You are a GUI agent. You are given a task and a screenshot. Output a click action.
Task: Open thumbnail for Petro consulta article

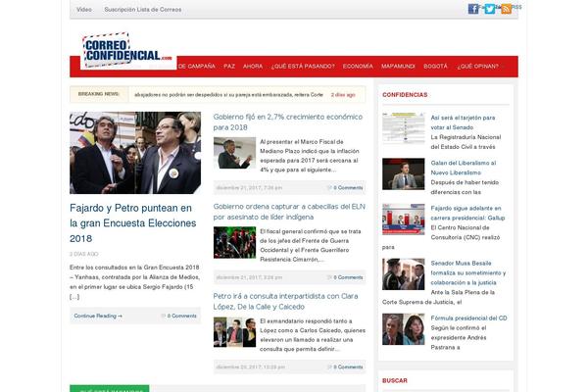tap(235, 332)
